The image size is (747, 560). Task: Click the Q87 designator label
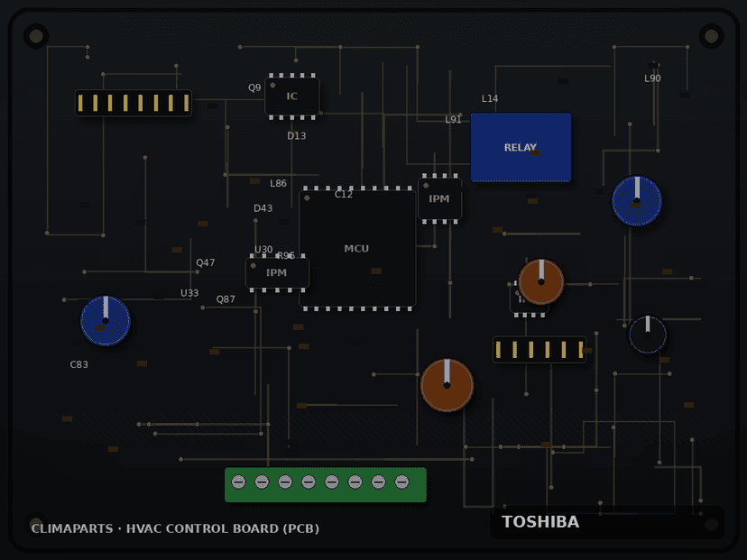point(226,299)
